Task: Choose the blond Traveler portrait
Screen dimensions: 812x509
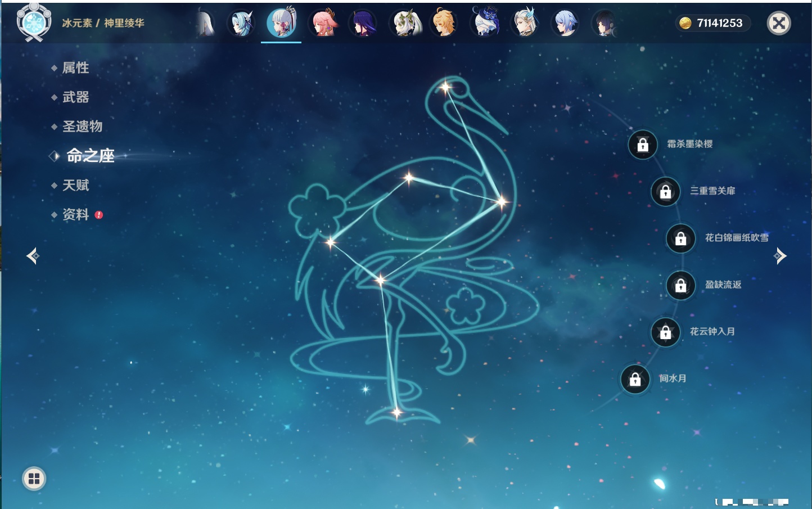Action: pyautogui.click(x=444, y=23)
